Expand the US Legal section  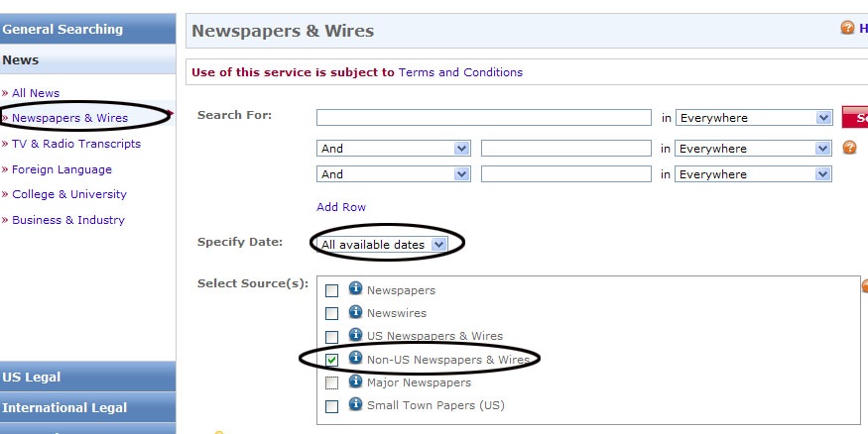87,377
